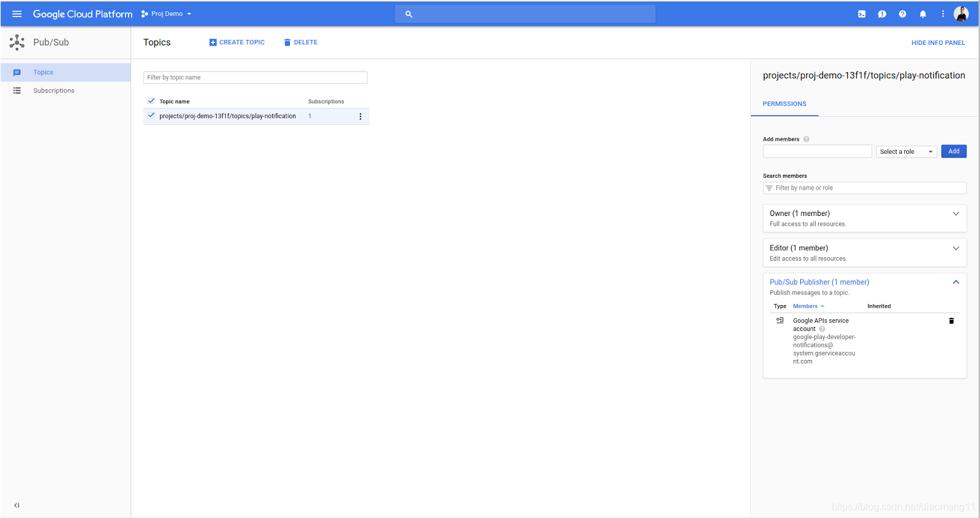Activate Cloud Shell icon
The image size is (980, 518).
pyautogui.click(x=862, y=14)
